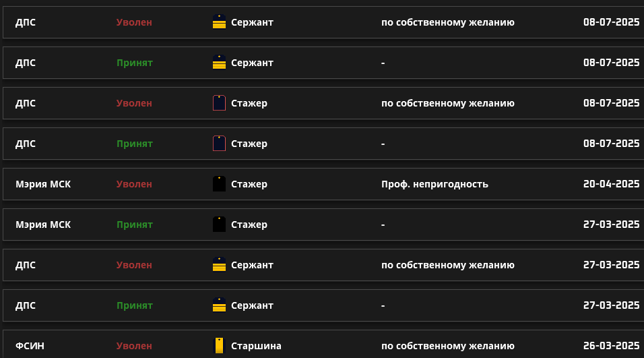This screenshot has width=644, height=358.
Task: Click 'Мэрия МСК' in the Принят row
Action: pyautogui.click(x=43, y=225)
